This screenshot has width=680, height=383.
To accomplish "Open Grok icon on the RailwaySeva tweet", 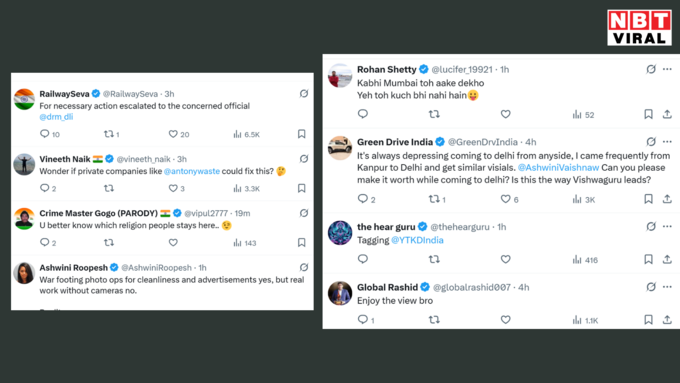I will [304, 93].
